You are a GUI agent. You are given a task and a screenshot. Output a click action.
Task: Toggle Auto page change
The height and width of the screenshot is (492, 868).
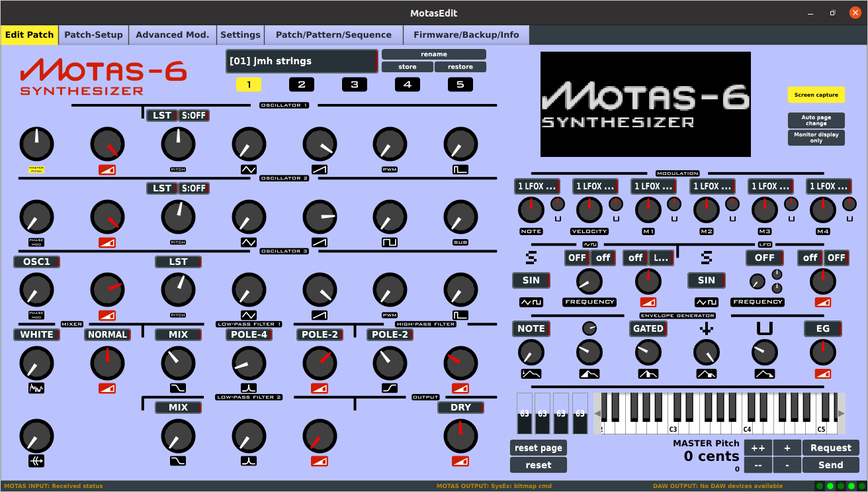coord(816,120)
